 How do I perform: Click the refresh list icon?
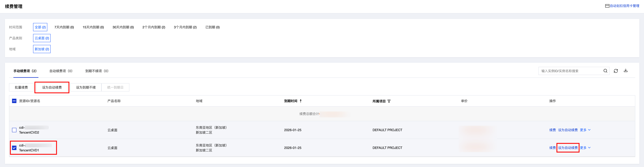point(616,71)
